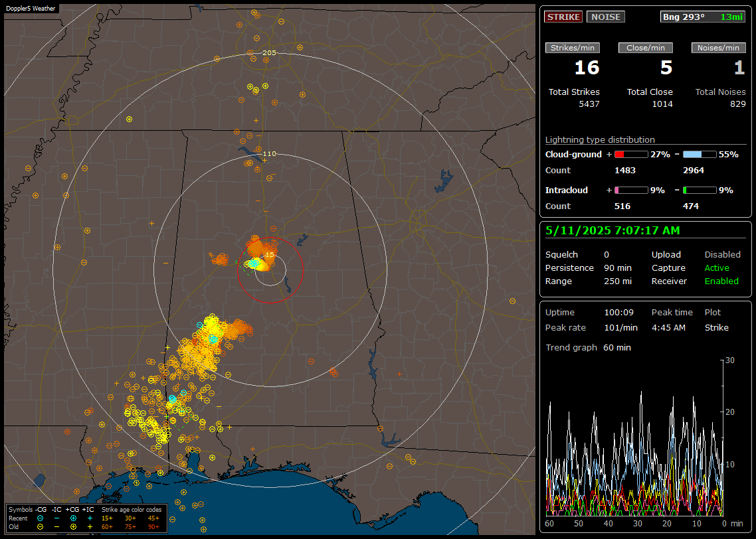Screen dimensions: 756x539
Task: Click the Recent +IC symbol in the legend
Action: pyautogui.click(x=90, y=518)
